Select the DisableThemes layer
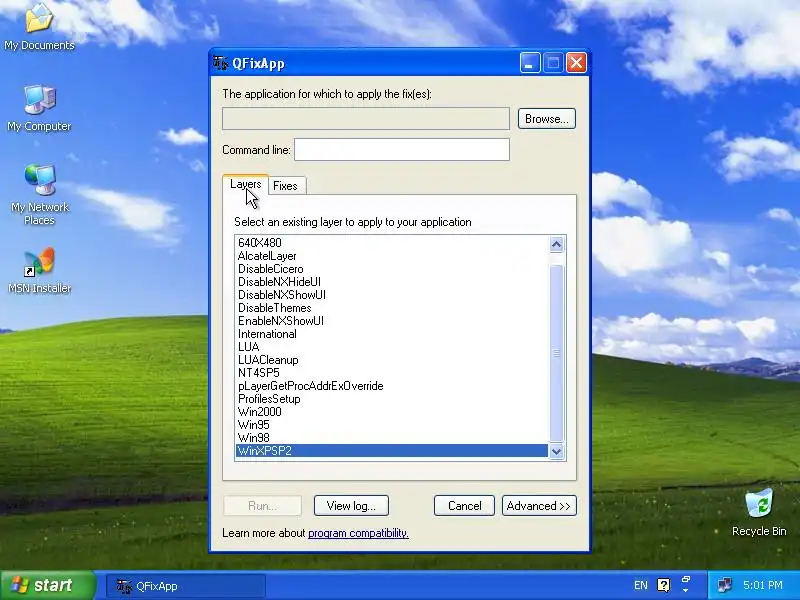 pyautogui.click(x=392, y=308)
